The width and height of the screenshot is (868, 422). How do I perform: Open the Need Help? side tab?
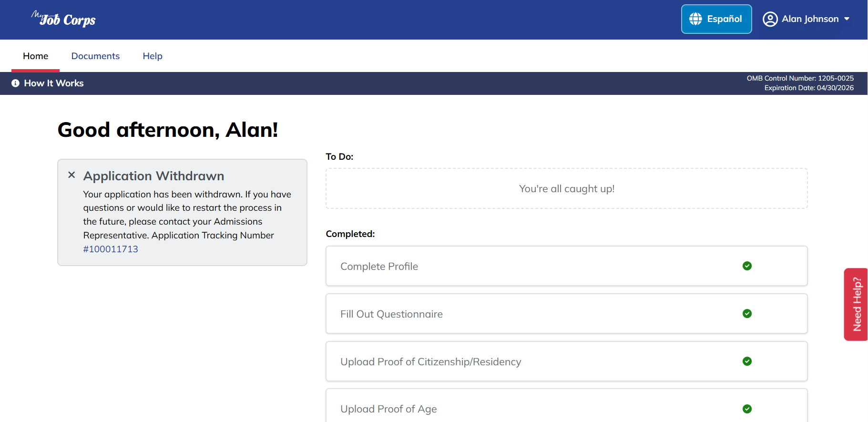pyautogui.click(x=857, y=304)
